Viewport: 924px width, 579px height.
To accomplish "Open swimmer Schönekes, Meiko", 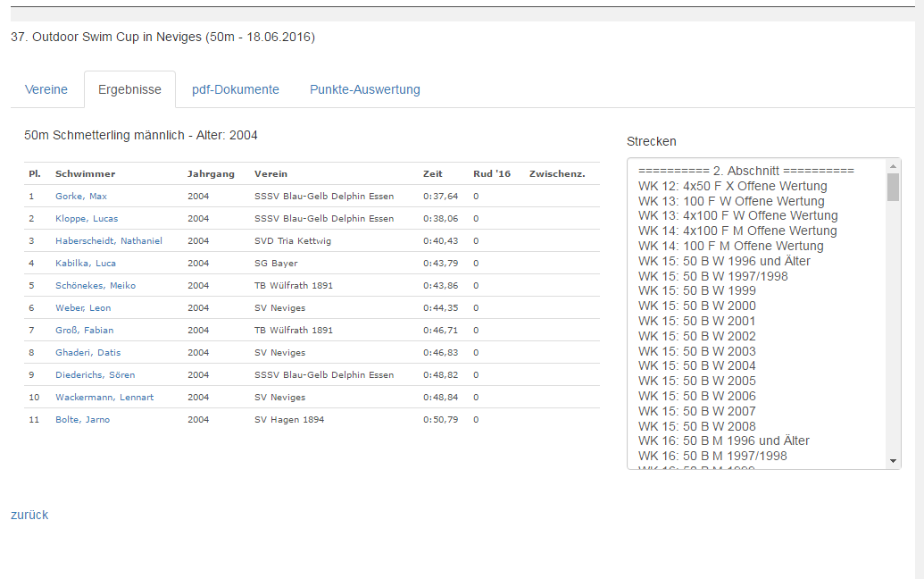I will 96,286.
